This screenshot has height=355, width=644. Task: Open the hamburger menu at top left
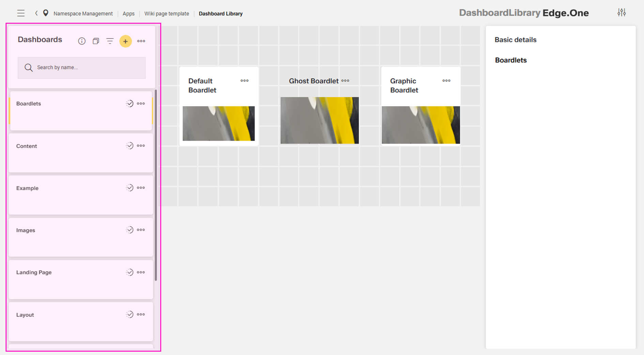(21, 13)
